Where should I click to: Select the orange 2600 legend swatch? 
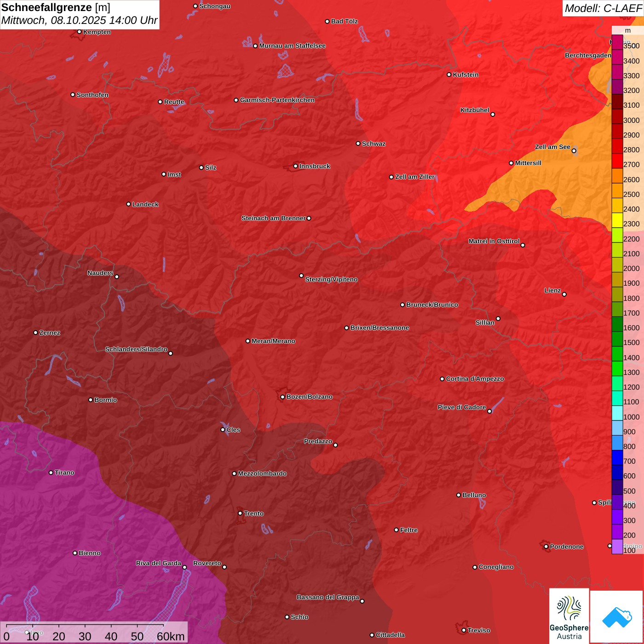coord(617,176)
